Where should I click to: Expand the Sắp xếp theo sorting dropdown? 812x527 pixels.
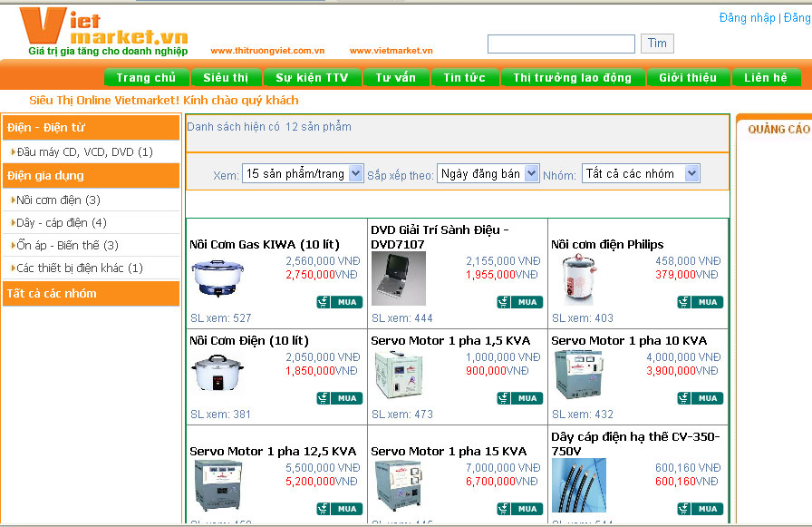(x=488, y=173)
